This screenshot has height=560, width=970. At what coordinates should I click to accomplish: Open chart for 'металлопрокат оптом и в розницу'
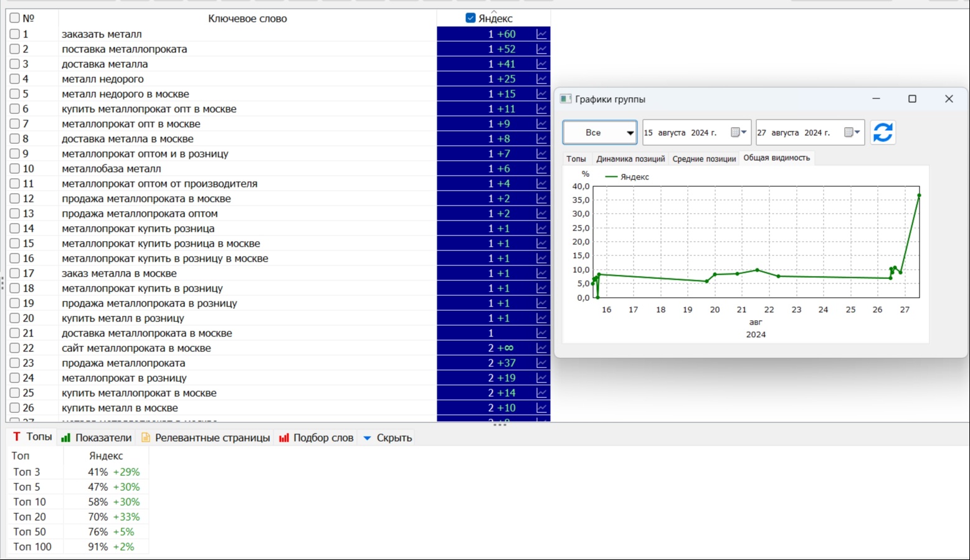[x=541, y=154]
